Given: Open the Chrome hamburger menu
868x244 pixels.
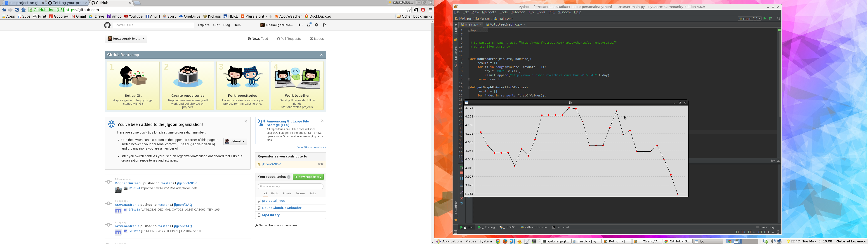Looking at the screenshot, I should (430, 10).
